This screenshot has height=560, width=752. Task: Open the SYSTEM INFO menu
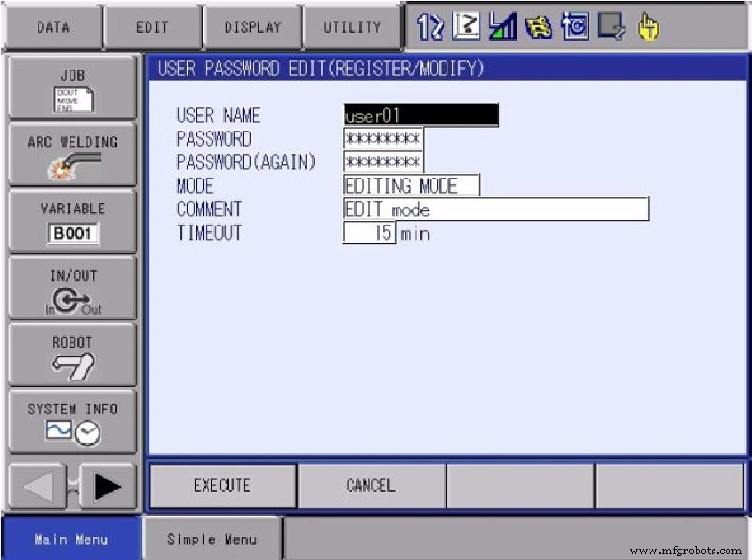[x=71, y=423]
